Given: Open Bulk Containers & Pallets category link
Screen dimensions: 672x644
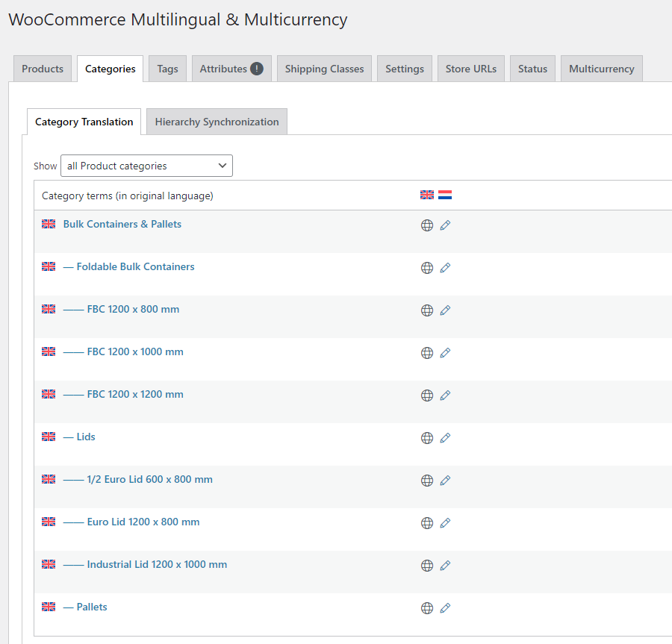Looking at the screenshot, I should coord(122,224).
